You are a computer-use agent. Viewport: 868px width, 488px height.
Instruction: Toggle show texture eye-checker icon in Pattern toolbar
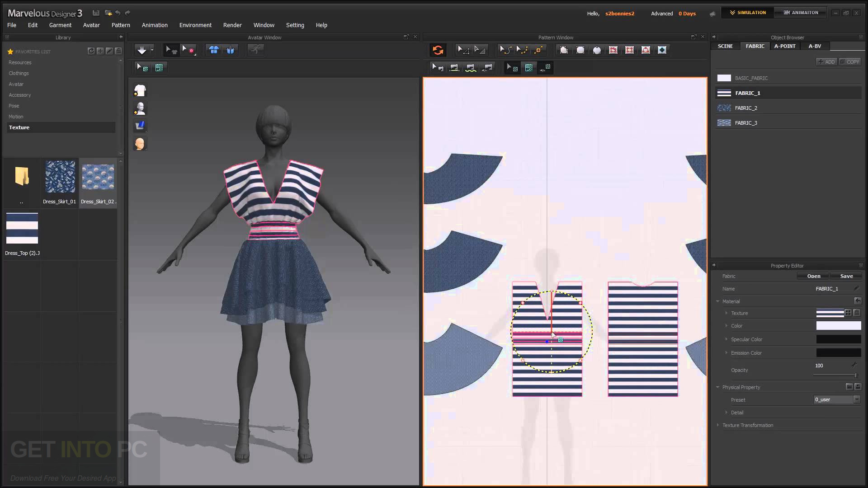tap(545, 68)
